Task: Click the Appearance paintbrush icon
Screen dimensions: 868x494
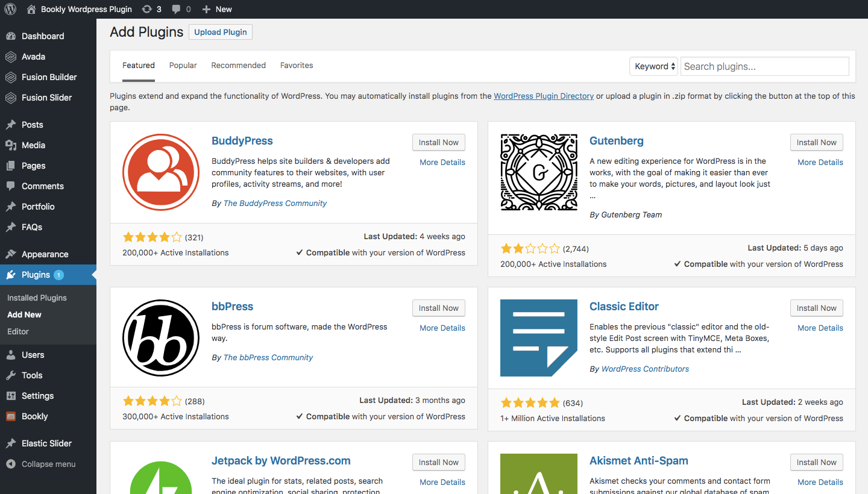Action: [11, 254]
